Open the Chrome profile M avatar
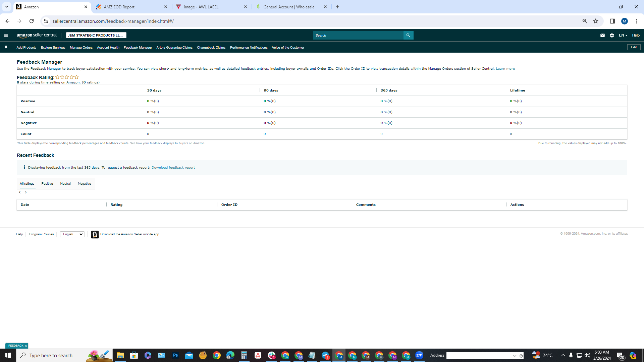644x362 pixels. (x=624, y=21)
